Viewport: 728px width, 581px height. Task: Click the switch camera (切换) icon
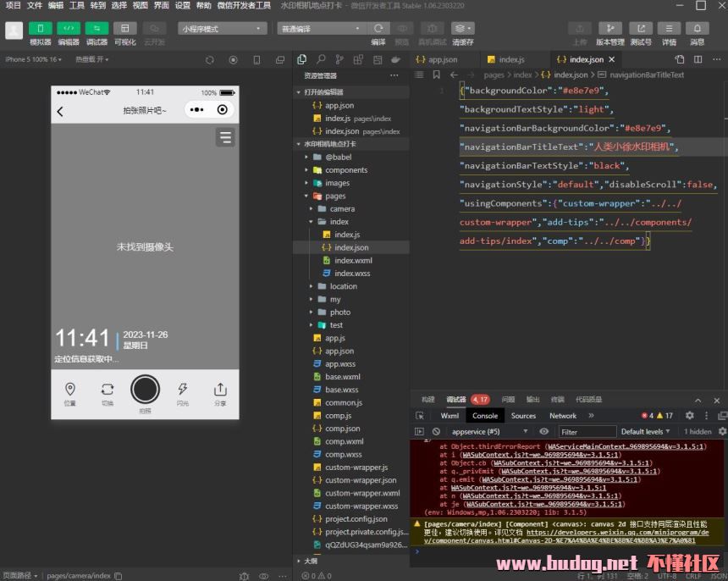[108, 390]
